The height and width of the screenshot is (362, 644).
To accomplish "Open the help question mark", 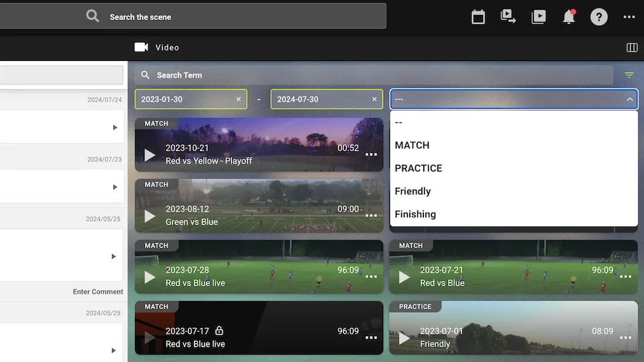I will (x=599, y=17).
